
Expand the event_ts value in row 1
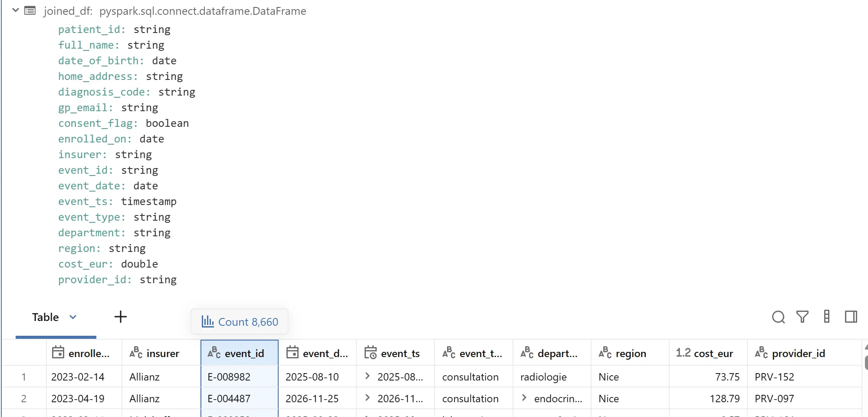368,376
